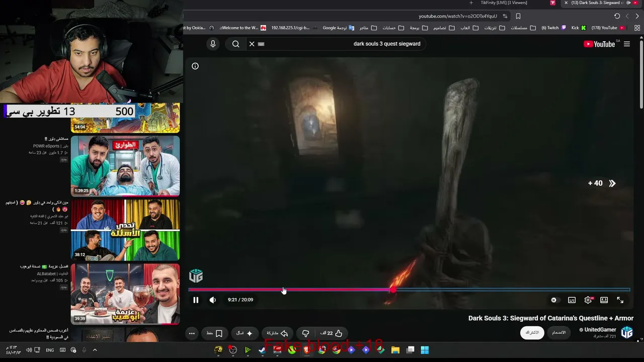
Task: Open a new browser tab with plus
Action: pyautogui.click(x=471, y=3)
